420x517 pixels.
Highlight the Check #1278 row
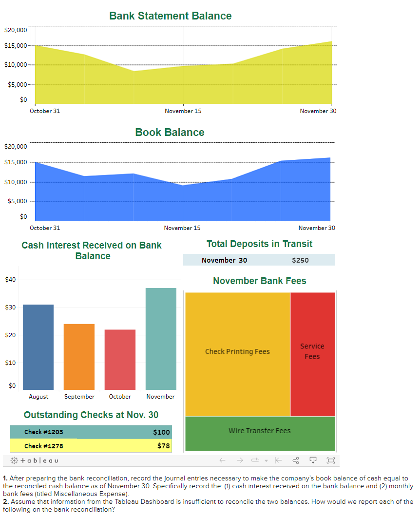tap(91, 446)
